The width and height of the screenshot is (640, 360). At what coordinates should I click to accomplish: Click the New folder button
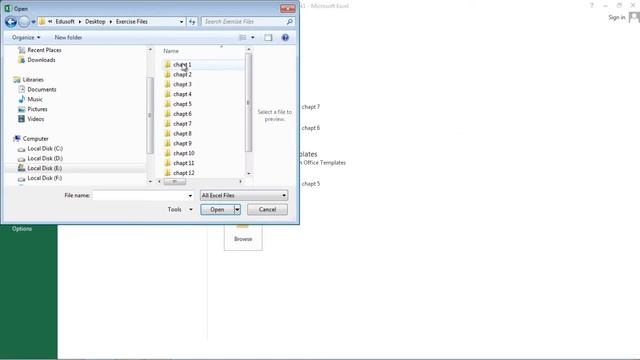[68, 37]
